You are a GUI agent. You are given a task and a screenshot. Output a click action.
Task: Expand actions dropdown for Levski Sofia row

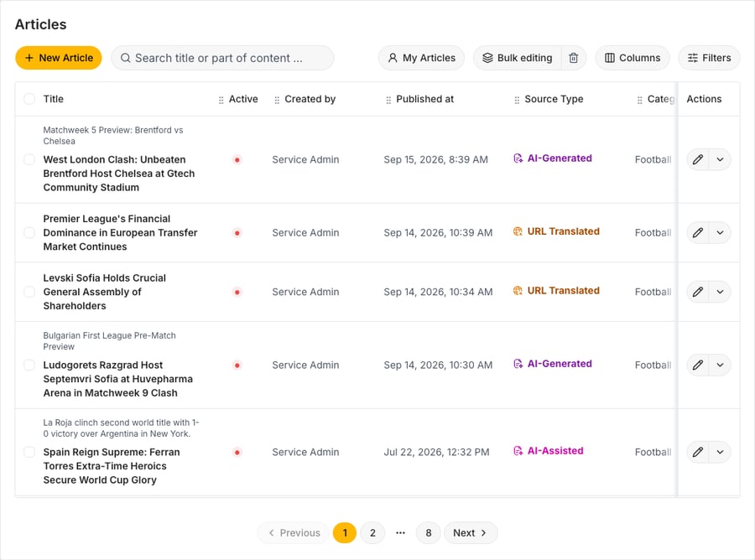pyautogui.click(x=720, y=292)
